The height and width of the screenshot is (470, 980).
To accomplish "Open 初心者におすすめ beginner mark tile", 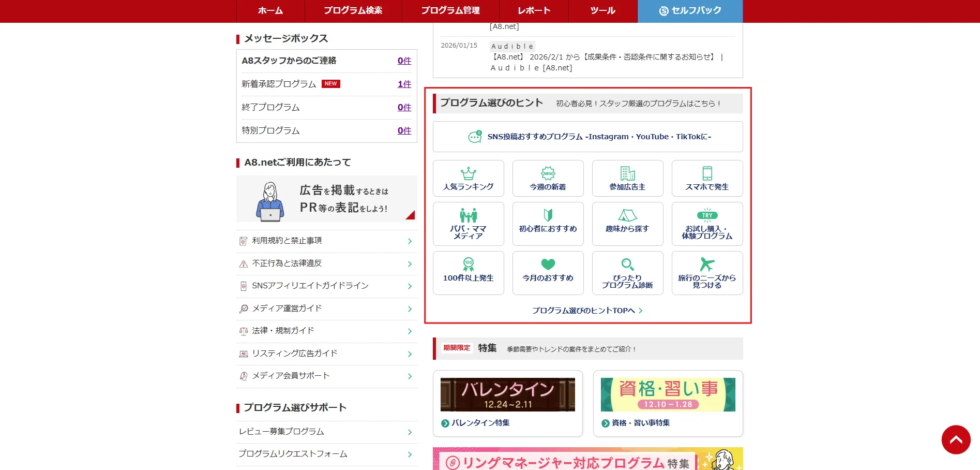I will [548, 224].
